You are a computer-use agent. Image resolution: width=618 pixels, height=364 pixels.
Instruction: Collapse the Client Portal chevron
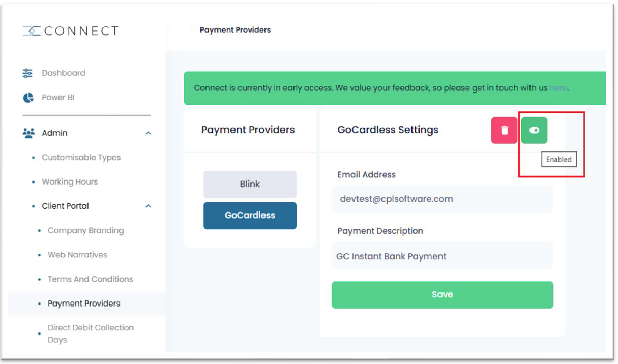[x=148, y=206]
